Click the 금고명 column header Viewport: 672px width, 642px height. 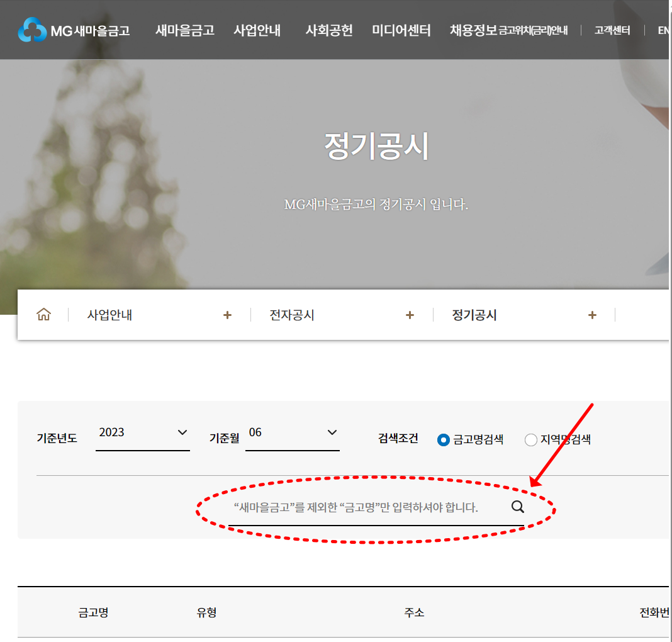pos(93,612)
